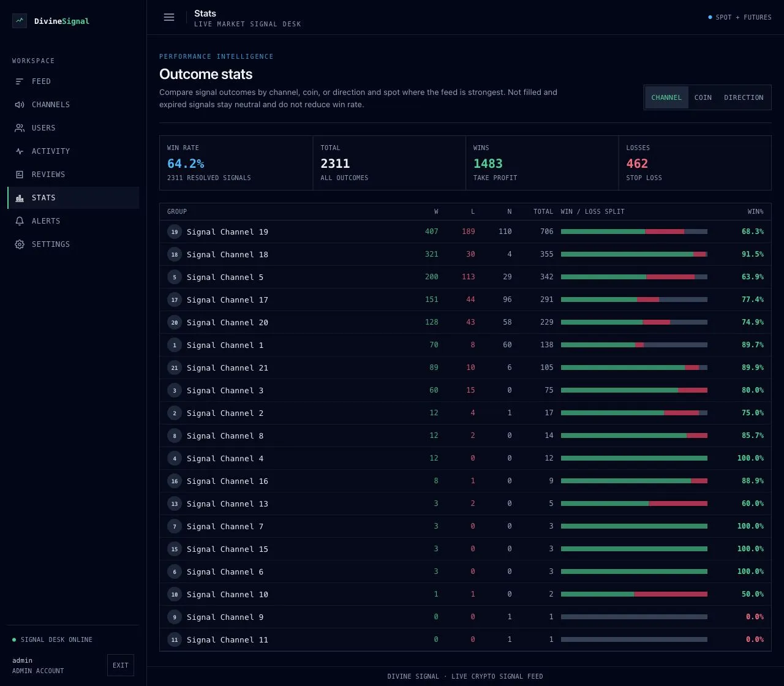Screen dimensions: 784x686
Task: Select the Signal Channel 6 row name
Action: point(225,571)
